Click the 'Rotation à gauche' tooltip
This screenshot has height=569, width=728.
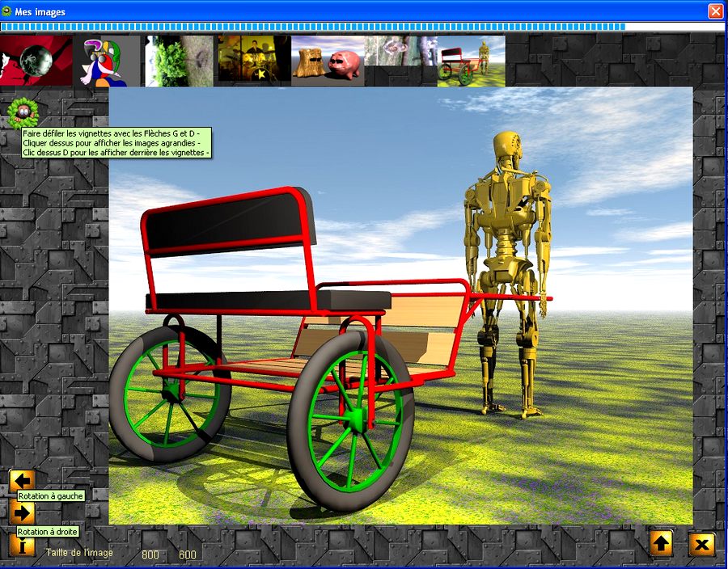coord(51,496)
